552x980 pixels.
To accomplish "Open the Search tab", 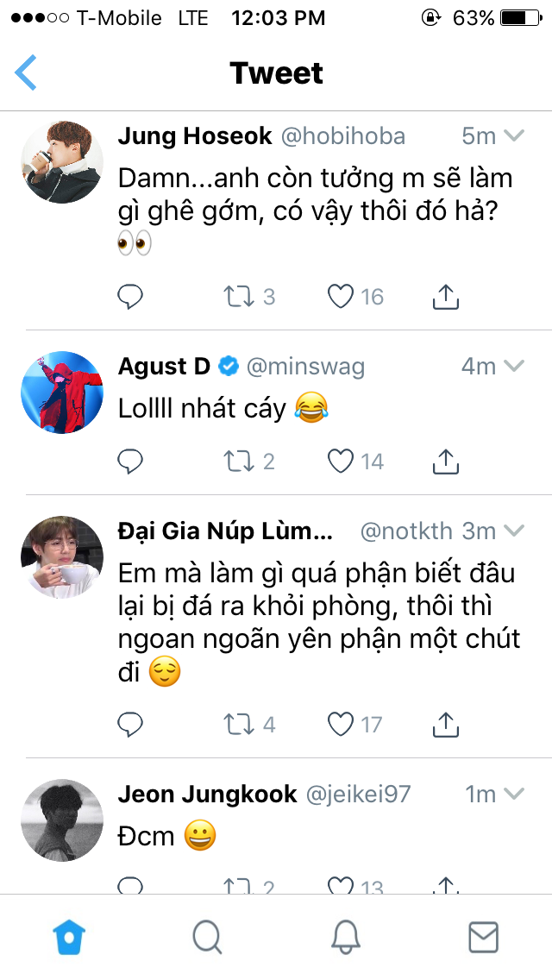I will tap(207, 937).
